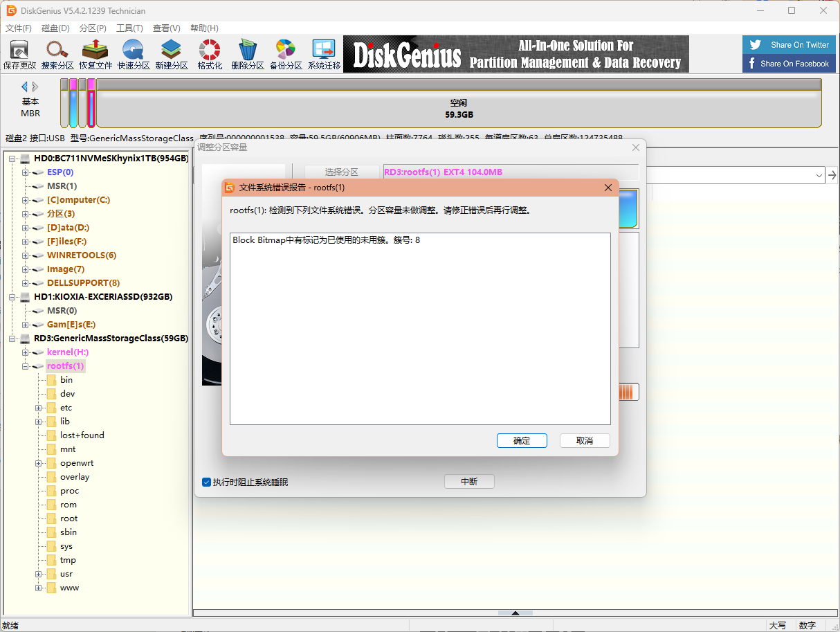Viewport: 840px width, 632px height.
Task: Click the 新建分区 new partition icon
Action: point(172,54)
